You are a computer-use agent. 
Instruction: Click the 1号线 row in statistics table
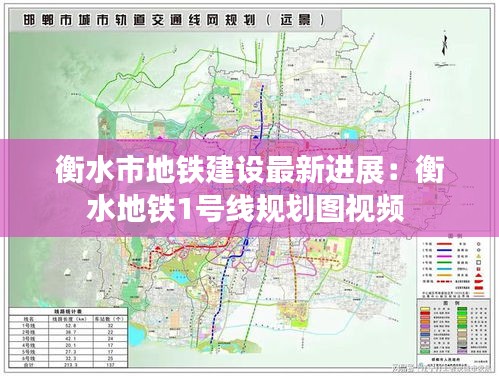click(x=68, y=325)
